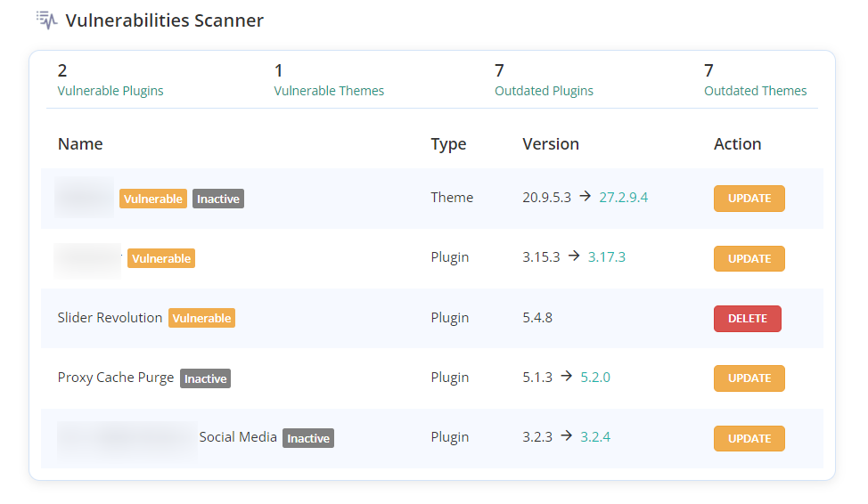Select the Outdated Plugins summary link
The width and height of the screenshot is (868, 504).
[544, 91]
